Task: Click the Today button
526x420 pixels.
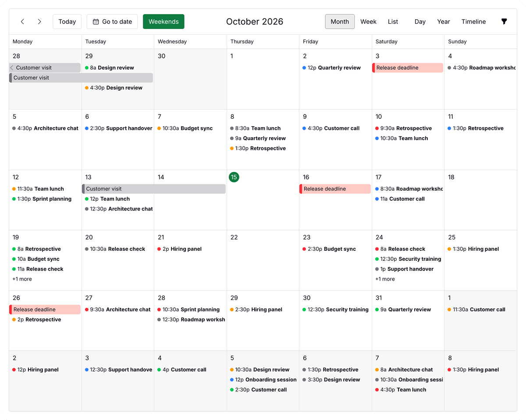Action: (x=67, y=21)
